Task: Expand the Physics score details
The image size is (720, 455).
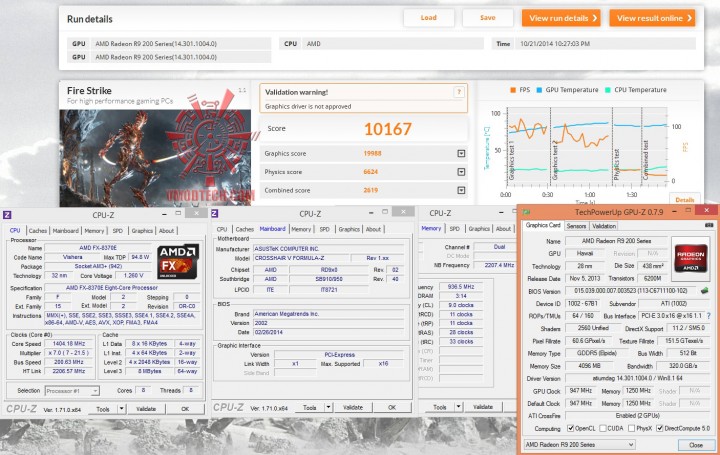Action: click(461, 172)
